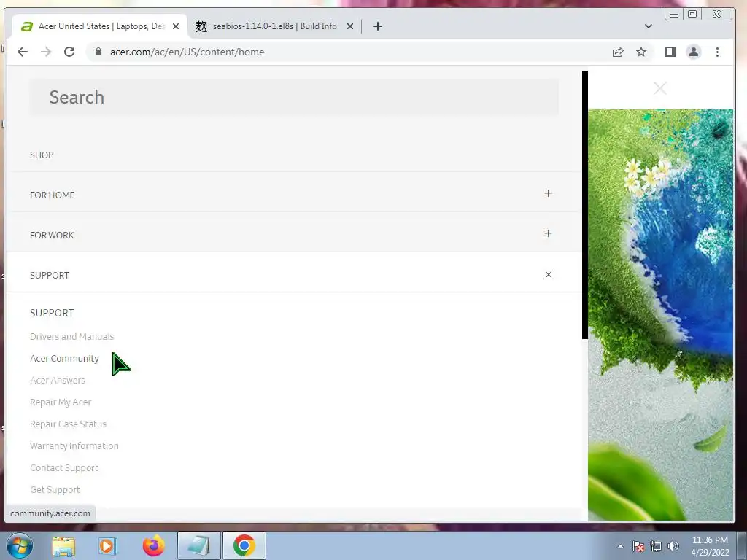Open the browser side panel
The width and height of the screenshot is (747, 560).
tap(670, 52)
